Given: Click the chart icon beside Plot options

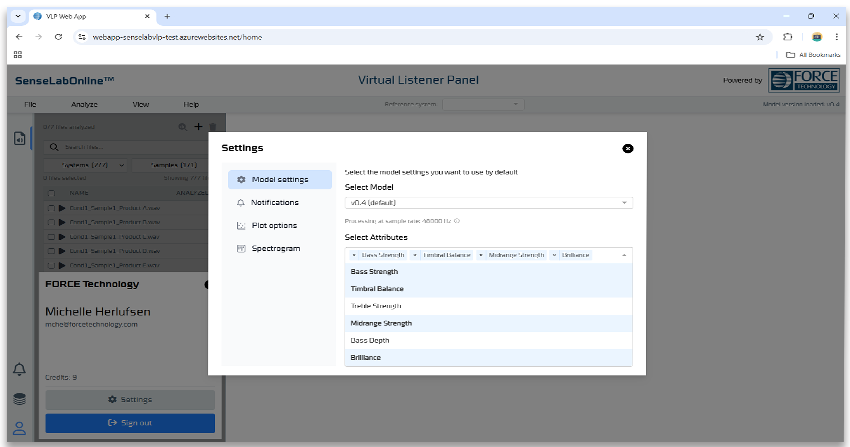Looking at the screenshot, I should click(241, 225).
